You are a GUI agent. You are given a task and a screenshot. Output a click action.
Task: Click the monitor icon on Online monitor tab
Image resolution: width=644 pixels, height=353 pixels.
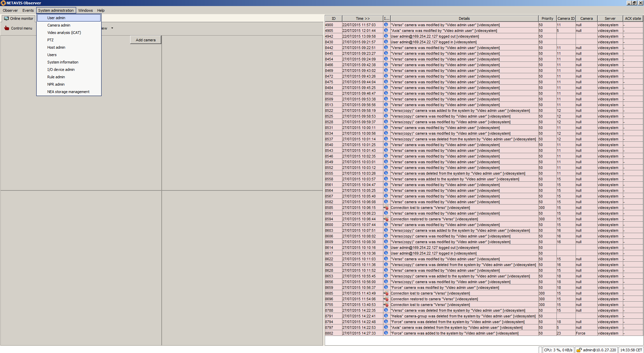[6, 18]
